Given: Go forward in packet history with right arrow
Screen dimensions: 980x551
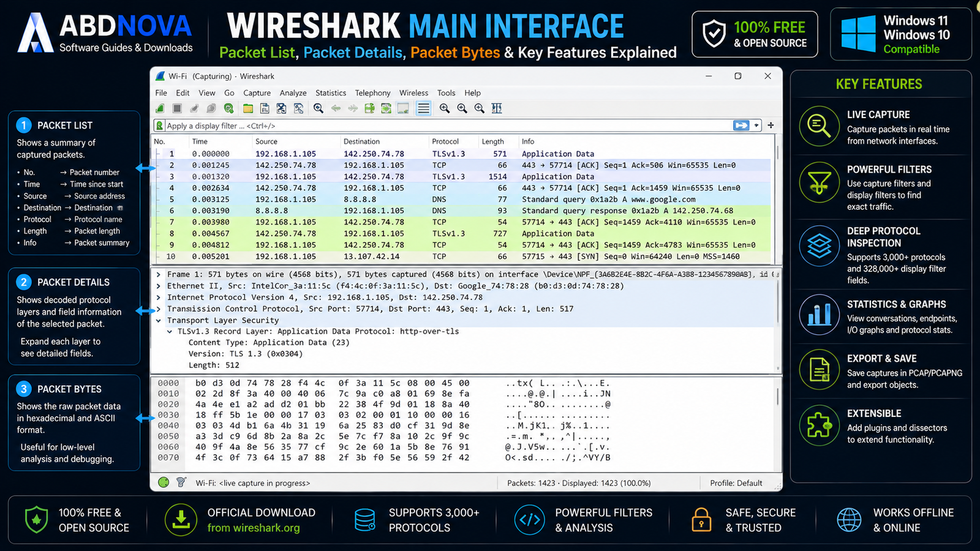Looking at the screenshot, I should point(353,108).
